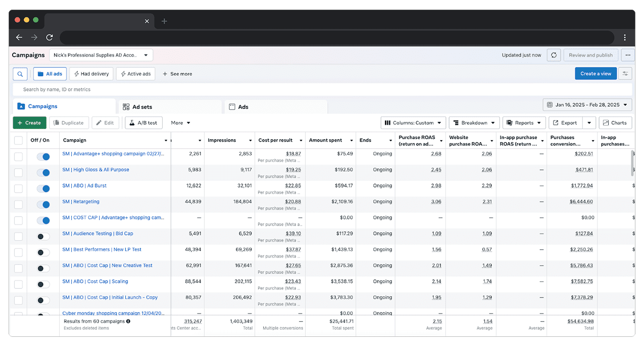Click the green Create button

click(29, 123)
